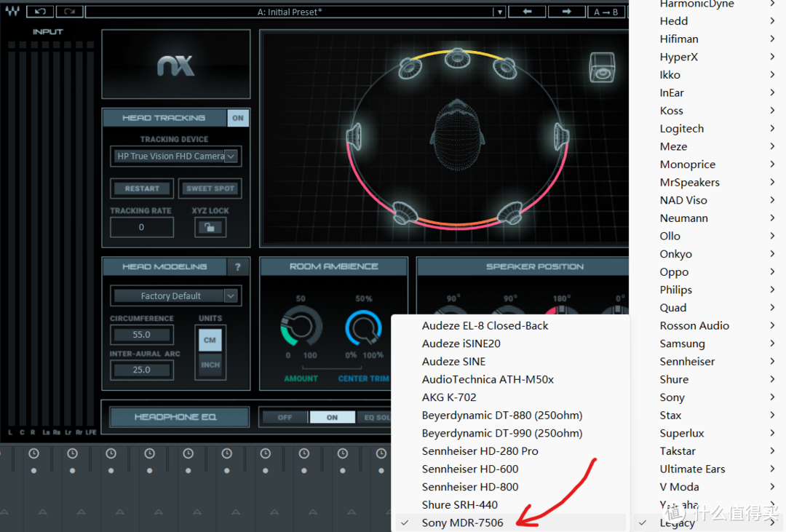
Task: Click the Initial Preset name field
Action: coord(289,12)
